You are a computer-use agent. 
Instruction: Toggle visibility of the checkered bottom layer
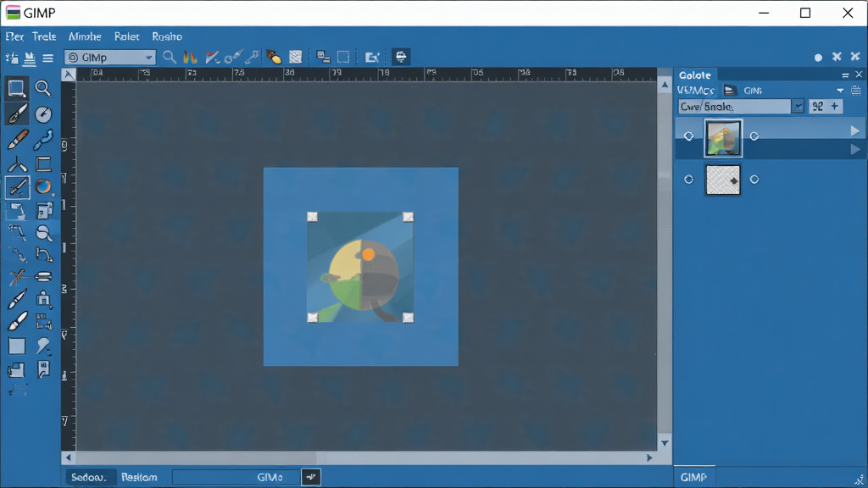pos(688,180)
